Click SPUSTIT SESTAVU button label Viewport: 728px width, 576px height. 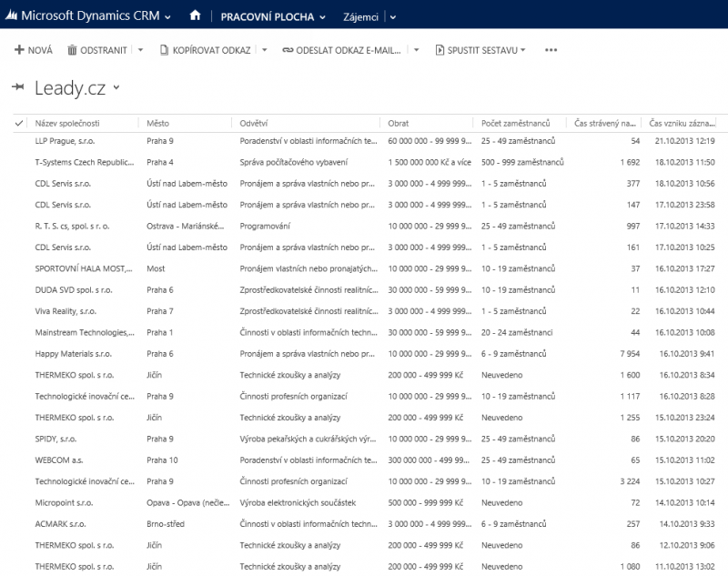point(482,50)
